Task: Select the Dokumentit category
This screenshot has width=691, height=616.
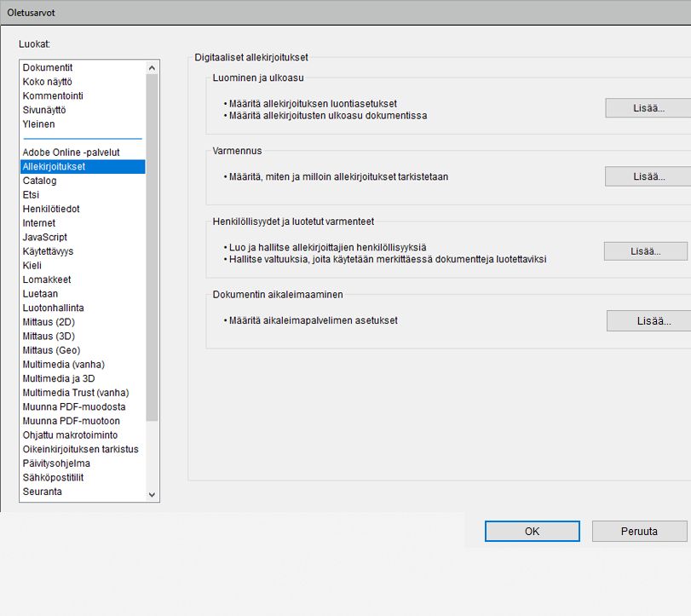Action: coord(51,67)
